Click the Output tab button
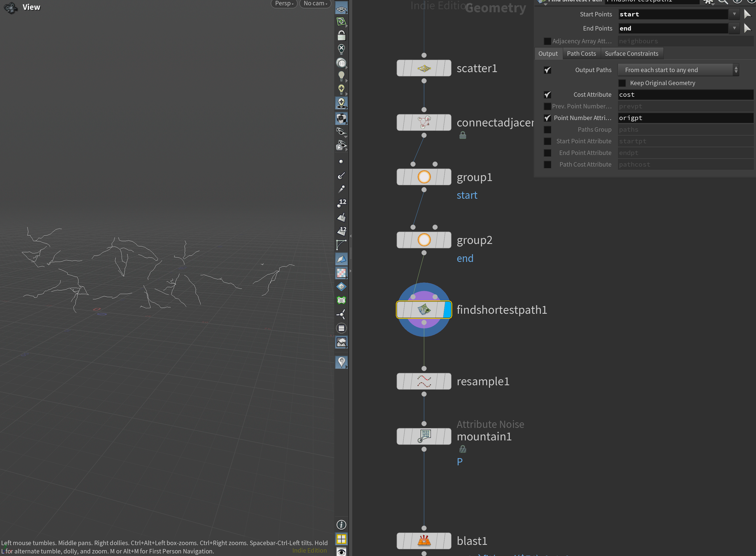The height and width of the screenshot is (556, 756). [x=548, y=53]
